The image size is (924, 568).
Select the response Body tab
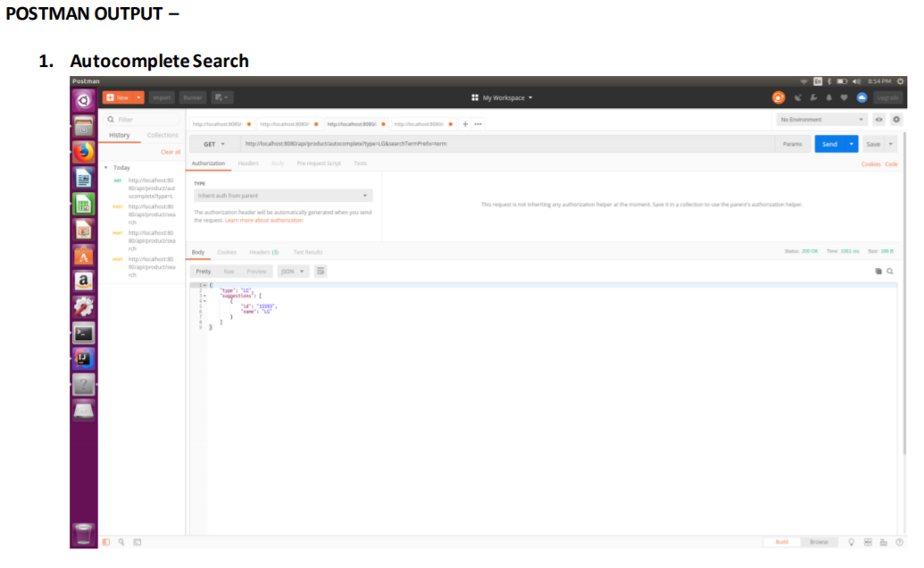(x=198, y=252)
